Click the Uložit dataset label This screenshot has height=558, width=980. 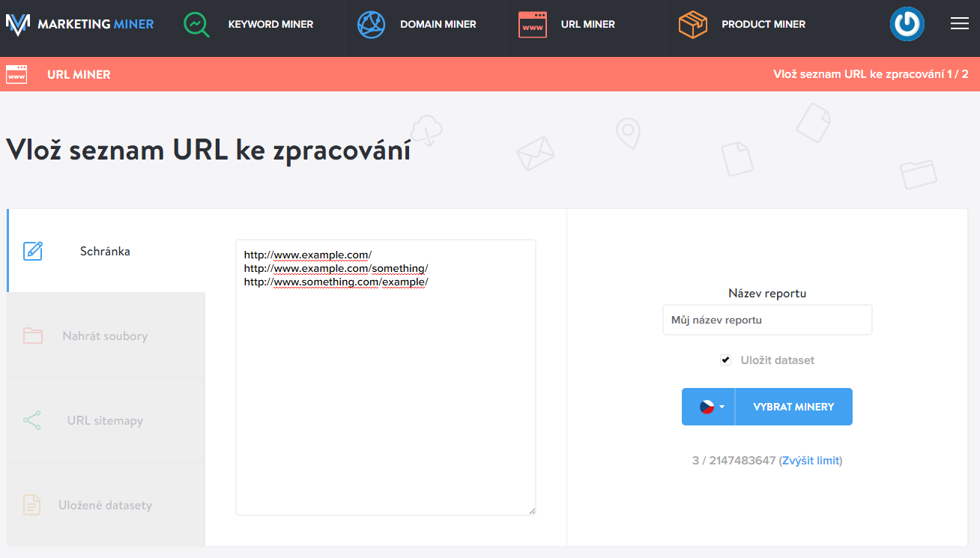778,360
